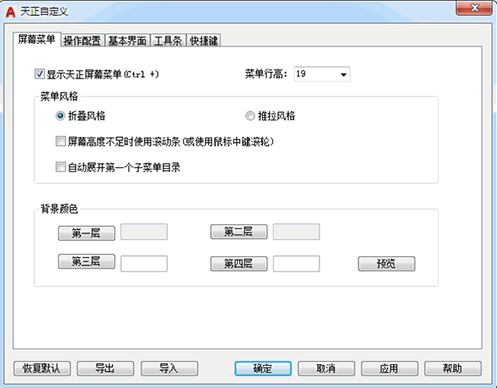This screenshot has height=388, width=497.
Task: Click the 第一层 button
Action: tap(87, 233)
